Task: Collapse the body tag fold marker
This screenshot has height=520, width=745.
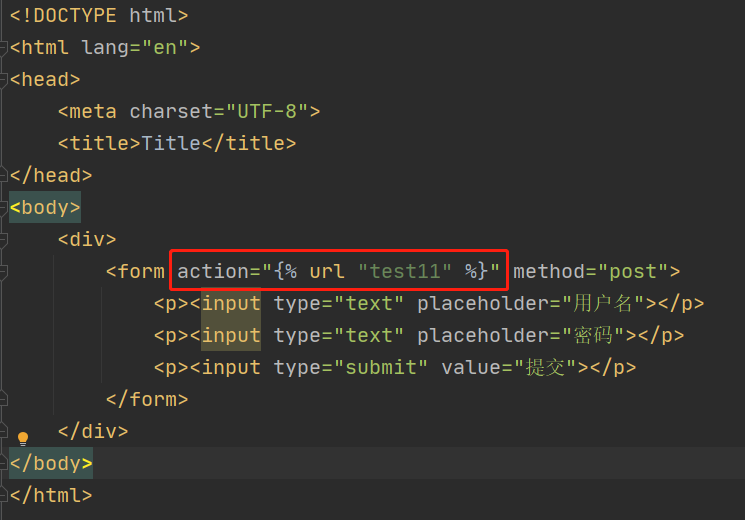Action: tap(4, 208)
